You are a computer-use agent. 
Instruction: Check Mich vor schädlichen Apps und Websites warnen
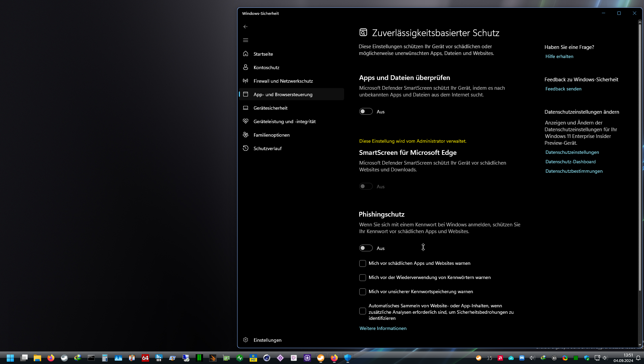tap(363, 263)
